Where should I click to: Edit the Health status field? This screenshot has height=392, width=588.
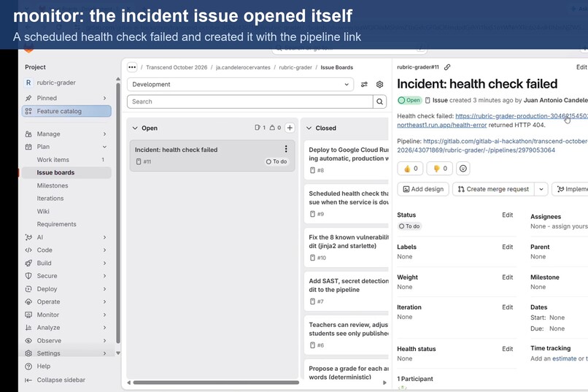coord(507,349)
